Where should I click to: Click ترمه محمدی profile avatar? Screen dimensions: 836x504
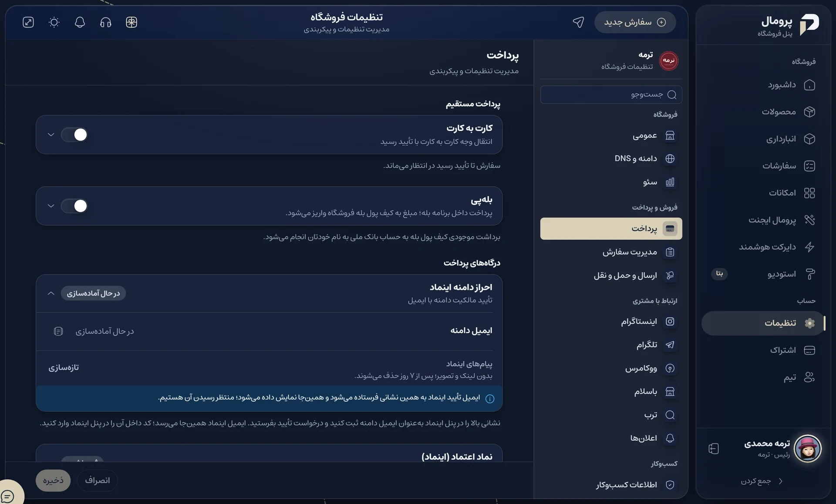pyautogui.click(x=808, y=449)
